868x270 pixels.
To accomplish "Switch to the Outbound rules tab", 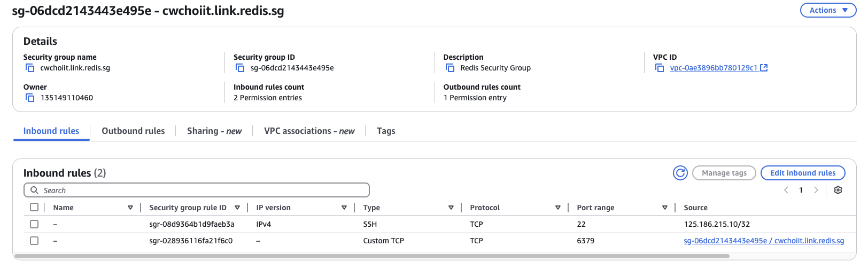I will click(x=133, y=131).
